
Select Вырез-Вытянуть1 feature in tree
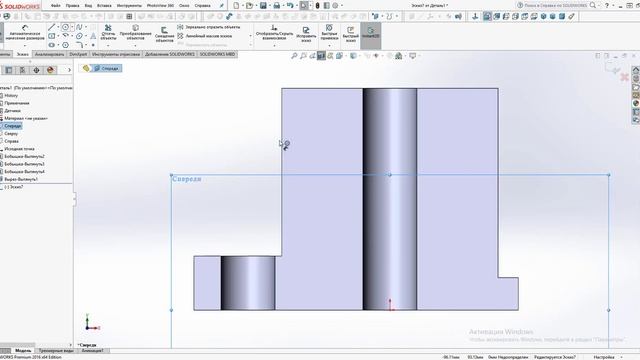(21, 179)
